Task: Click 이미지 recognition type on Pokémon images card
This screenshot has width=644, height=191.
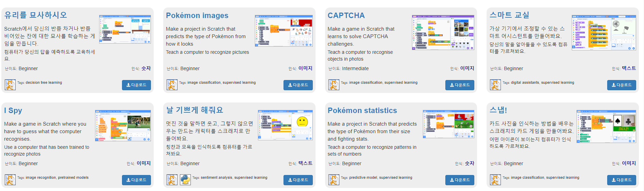Action: (305, 68)
